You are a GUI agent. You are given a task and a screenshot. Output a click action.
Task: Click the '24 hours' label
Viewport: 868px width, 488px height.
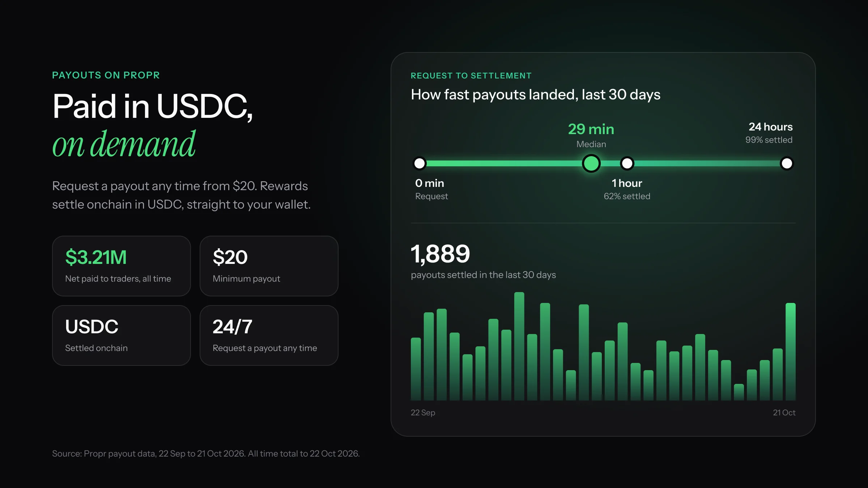pos(771,127)
